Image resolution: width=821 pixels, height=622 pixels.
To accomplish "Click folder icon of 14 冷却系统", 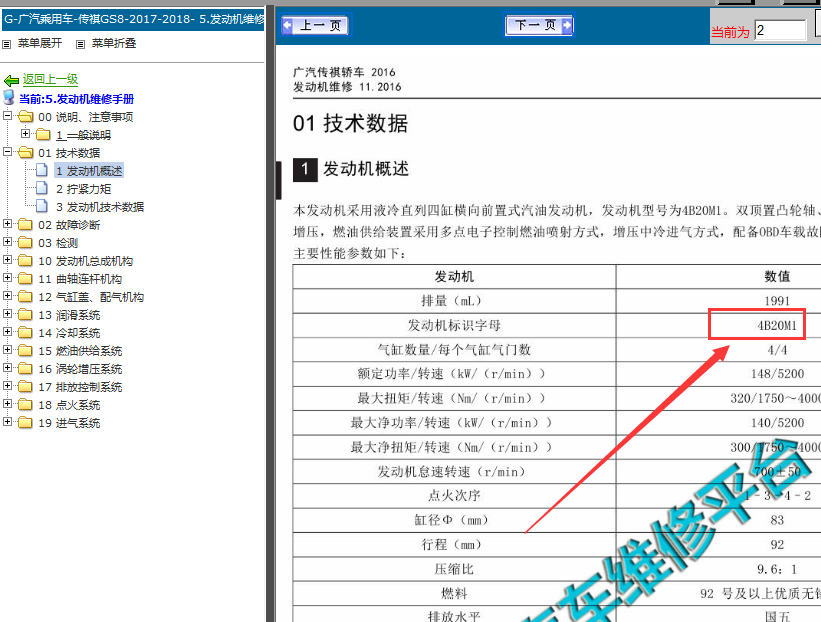I will coord(25,332).
